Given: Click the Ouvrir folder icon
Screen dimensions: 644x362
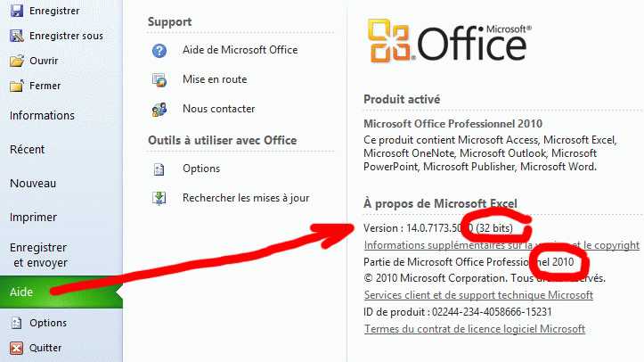Looking at the screenshot, I should tap(15, 61).
